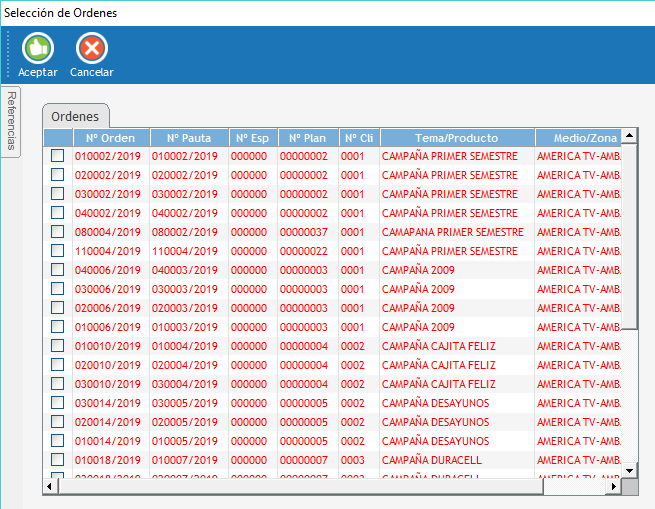Click the horizontal scrollbar left arrow

tap(51, 485)
